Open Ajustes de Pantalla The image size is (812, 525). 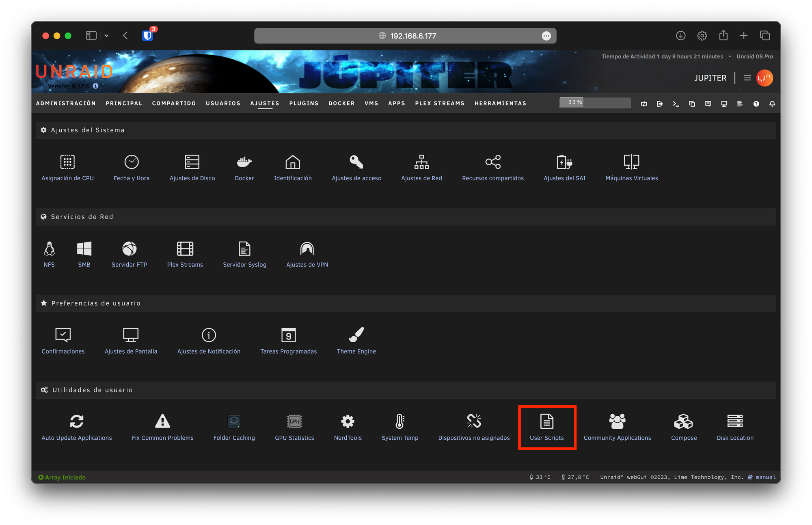(x=131, y=341)
